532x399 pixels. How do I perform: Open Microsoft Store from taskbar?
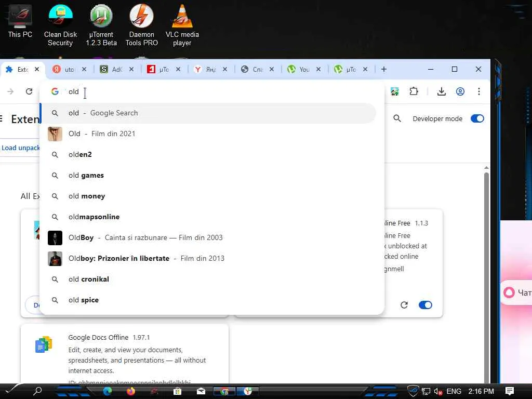coord(177,391)
